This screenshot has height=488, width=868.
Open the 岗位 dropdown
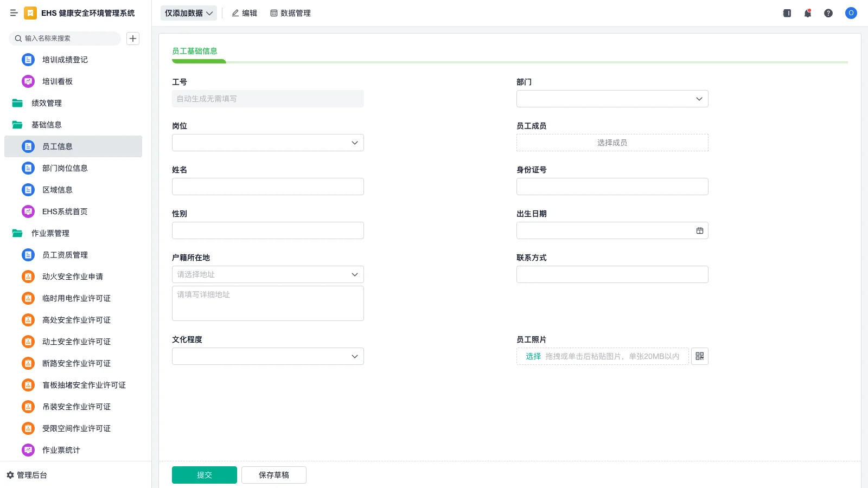(267, 143)
